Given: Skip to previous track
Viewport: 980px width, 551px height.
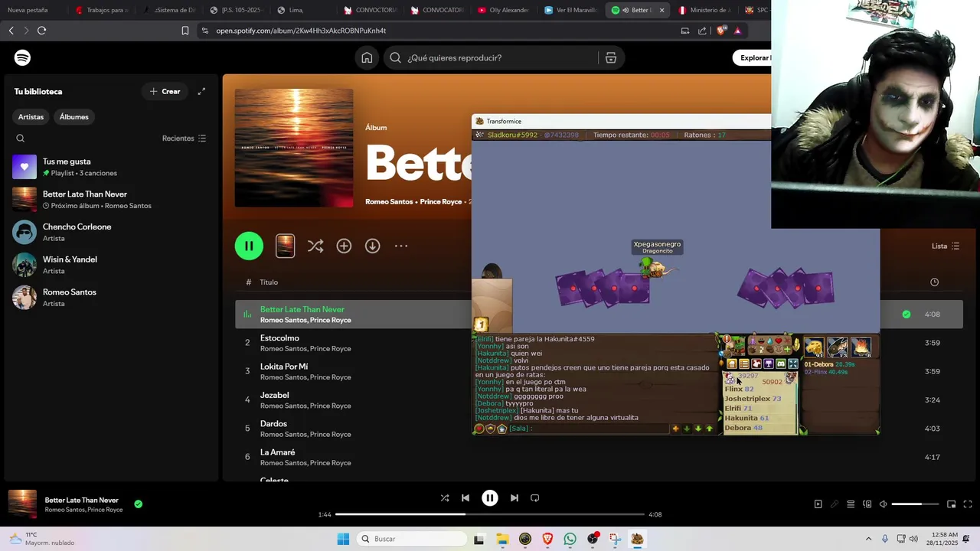Looking at the screenshot, I should pyautogui.click(x=465, y=497).
